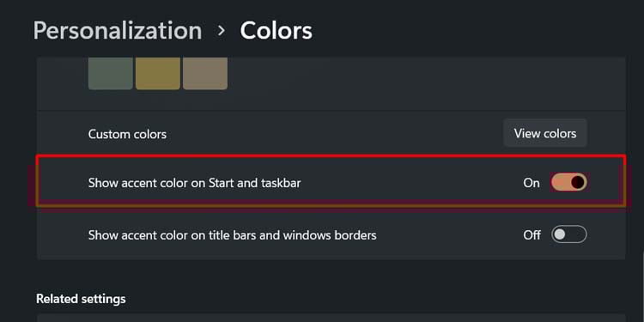Screen dimensions: 644x322
Task: Open the first related settings card below the heading
Action: 331,319
